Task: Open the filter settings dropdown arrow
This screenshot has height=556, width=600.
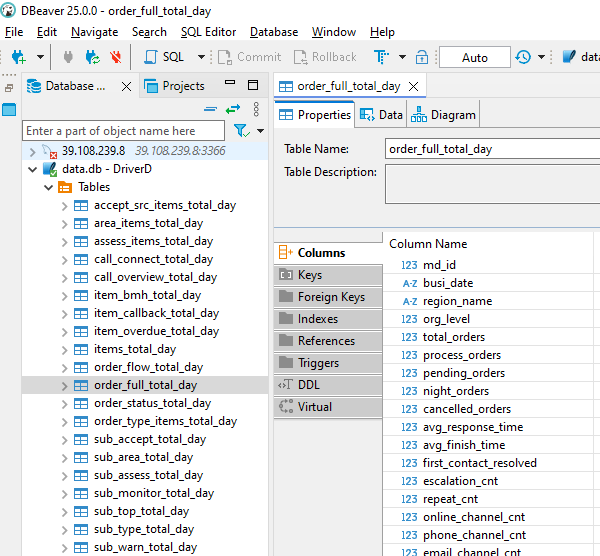Action: click(x=261, y=131)
